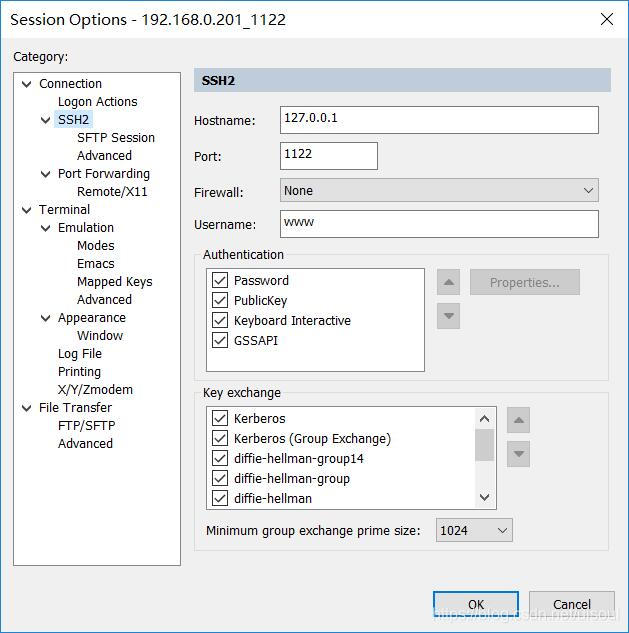
Task: Toggle the GSSAPI authentication checkbox
Action: tap(220, 340)
